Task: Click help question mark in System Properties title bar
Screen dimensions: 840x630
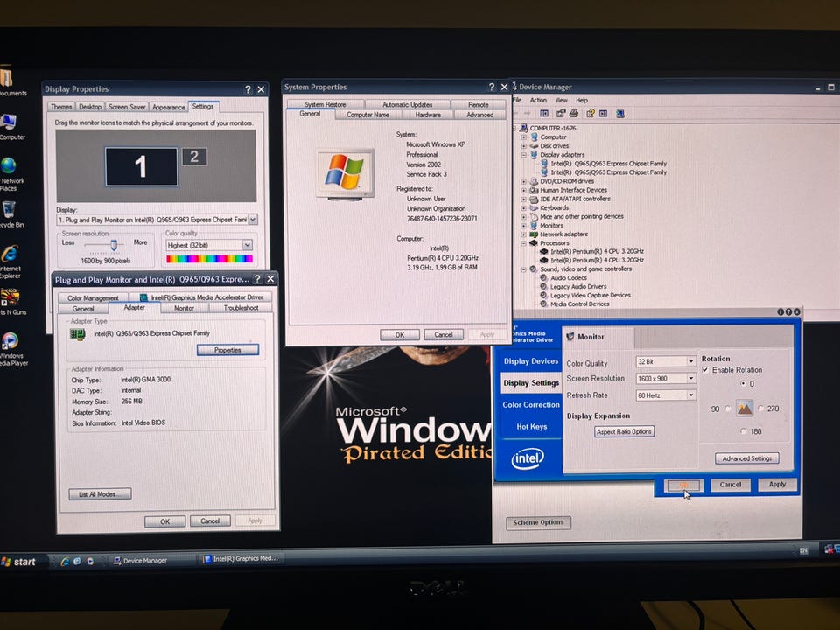Action: point(491,87)
